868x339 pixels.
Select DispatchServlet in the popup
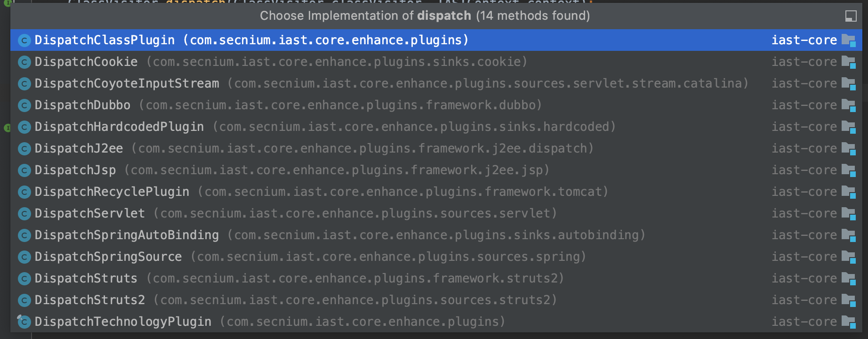coord(89,214)
